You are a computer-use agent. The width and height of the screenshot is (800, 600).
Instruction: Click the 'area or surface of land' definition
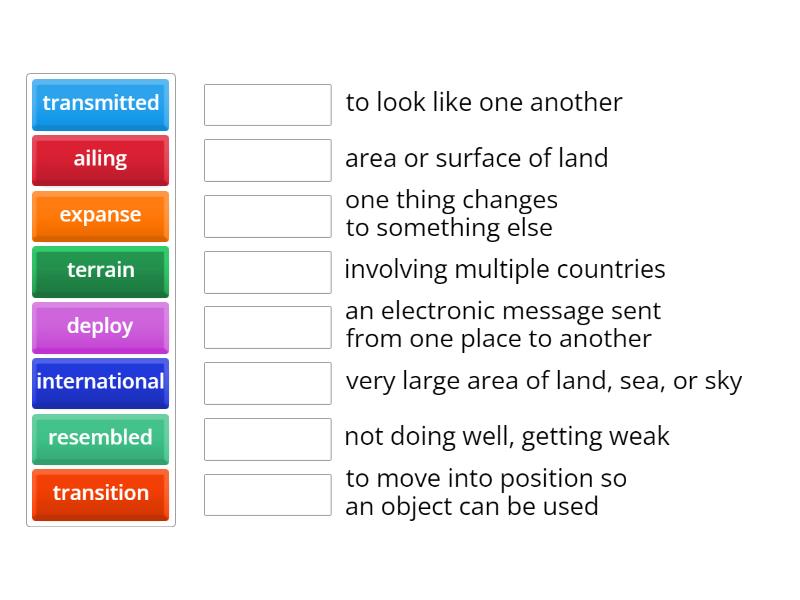(x=477, y=159)
